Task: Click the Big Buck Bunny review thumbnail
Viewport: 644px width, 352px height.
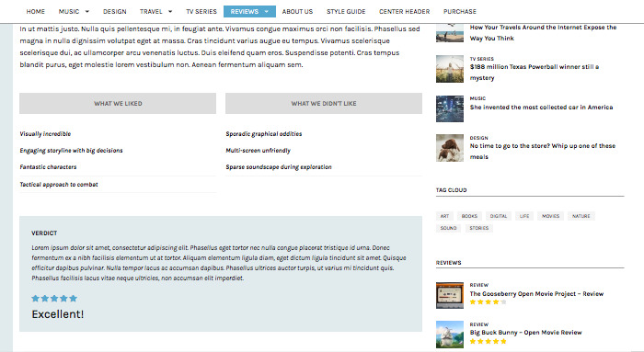Action: tap(450, 335)
